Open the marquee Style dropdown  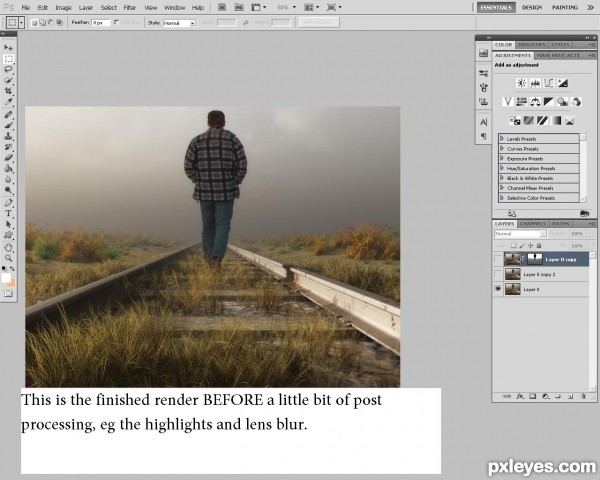(x=179, y=23)
